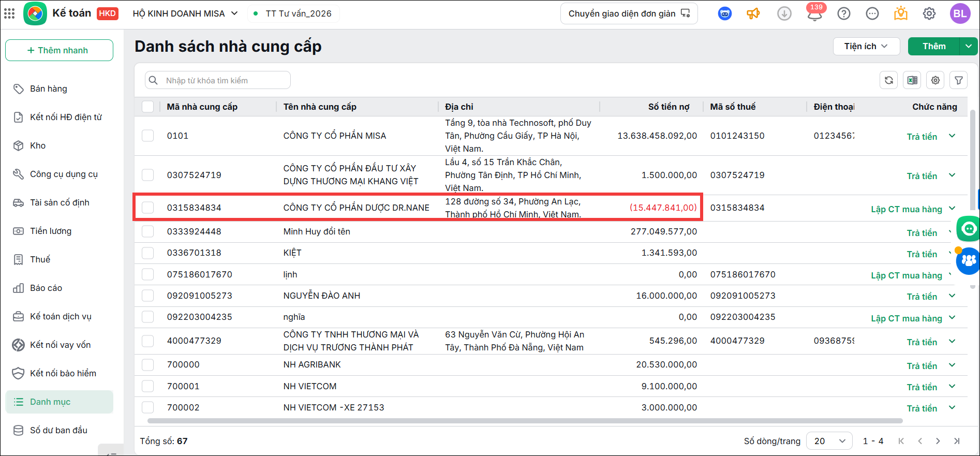Open the Tài sản cố định menu
This screenshot has height=456, width=980.
59,202
